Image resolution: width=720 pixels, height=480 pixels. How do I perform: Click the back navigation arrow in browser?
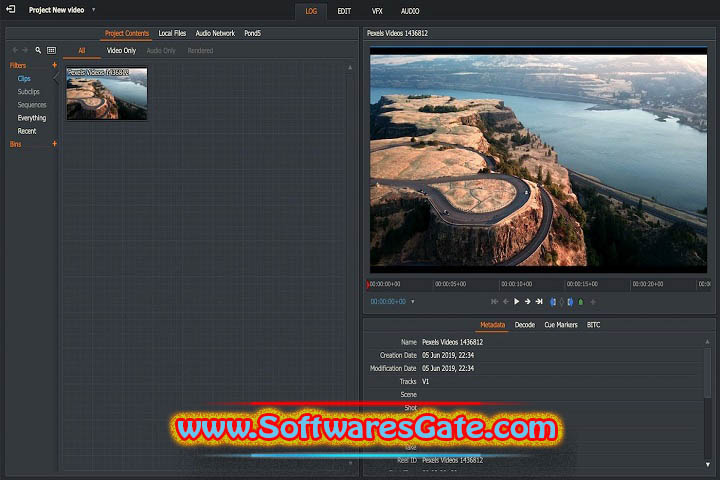pos(15,50)
